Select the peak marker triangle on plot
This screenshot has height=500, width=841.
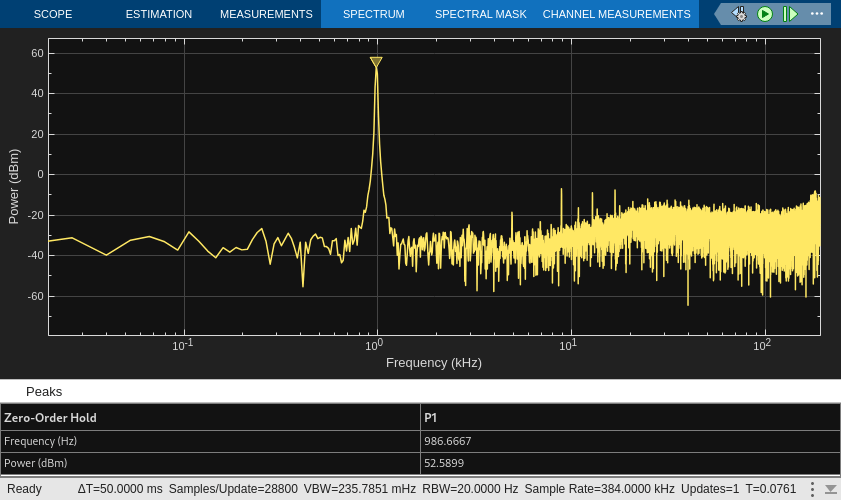pos(376,62)
